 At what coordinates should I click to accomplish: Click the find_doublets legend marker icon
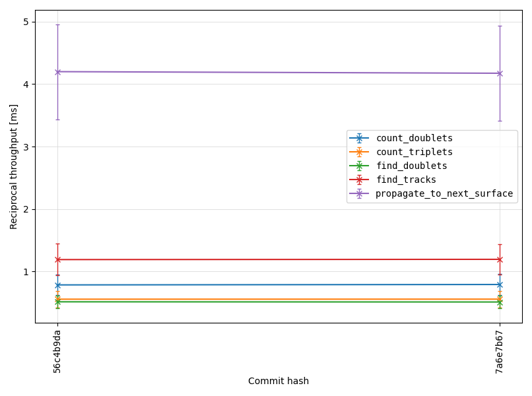359,166
